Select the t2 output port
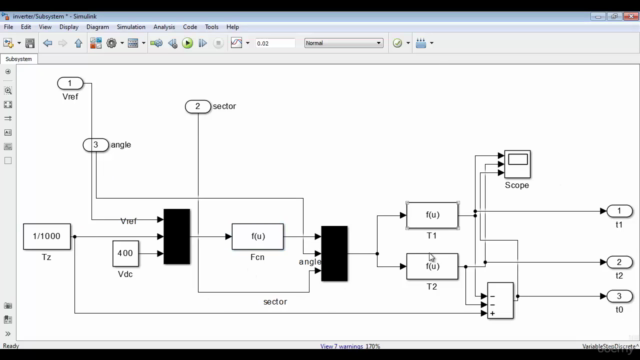 click(x=619, y=262)
